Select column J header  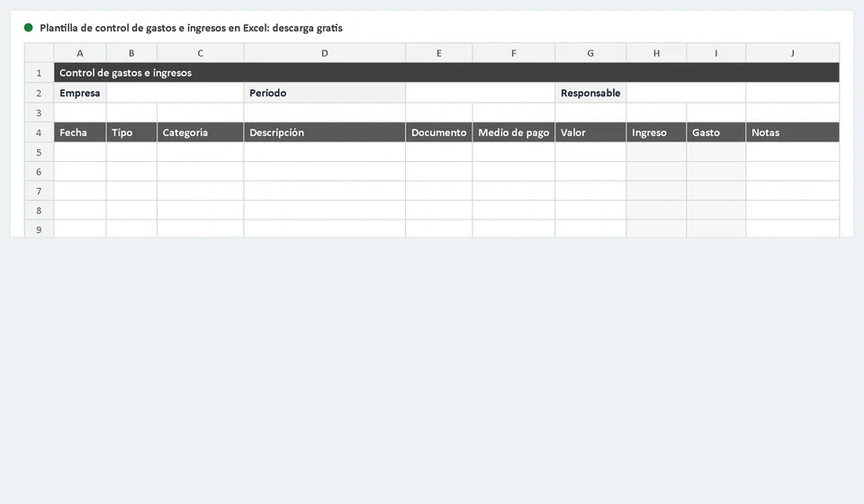coord(793,53)
